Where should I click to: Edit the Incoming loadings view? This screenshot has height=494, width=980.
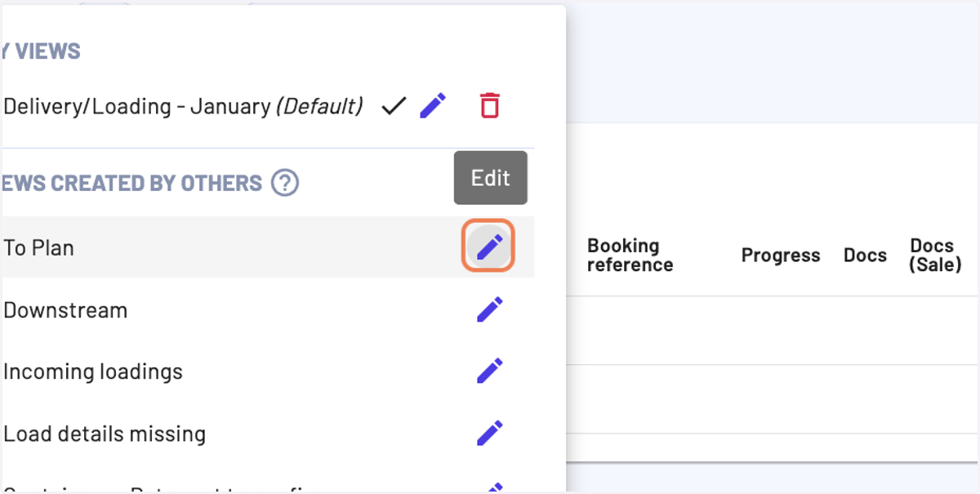(x=490, y=371)
